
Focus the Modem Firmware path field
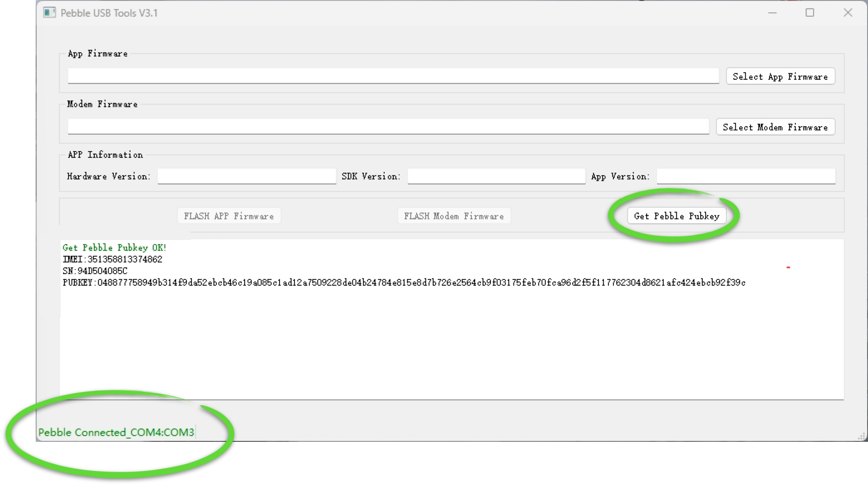coord(388,127)
